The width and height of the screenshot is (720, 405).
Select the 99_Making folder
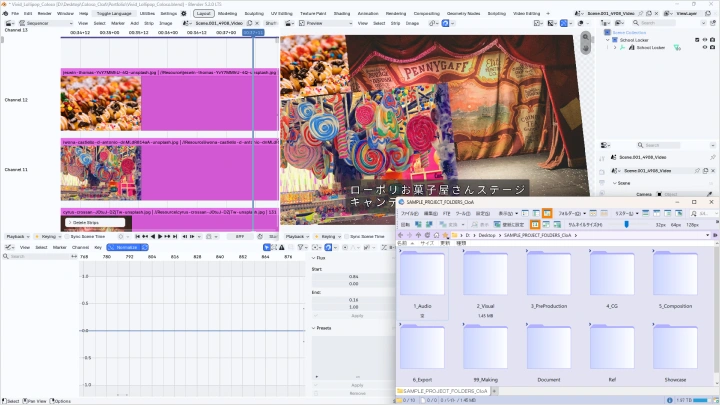(485, 354)
